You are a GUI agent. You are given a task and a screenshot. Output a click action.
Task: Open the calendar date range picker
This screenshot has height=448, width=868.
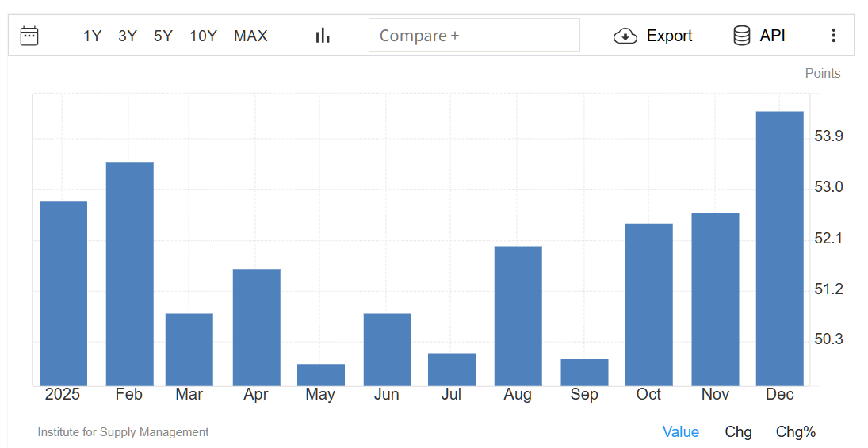[29, 36]
